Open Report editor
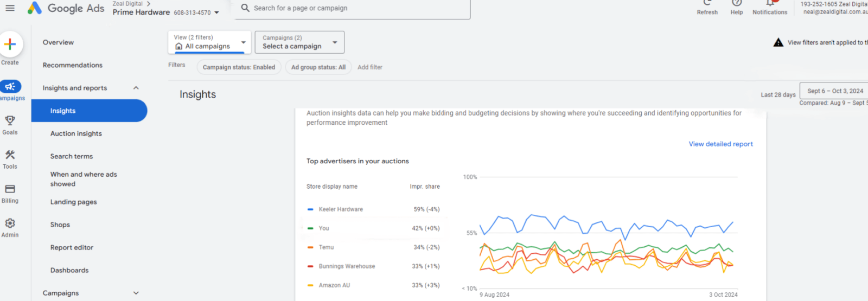 72,247
